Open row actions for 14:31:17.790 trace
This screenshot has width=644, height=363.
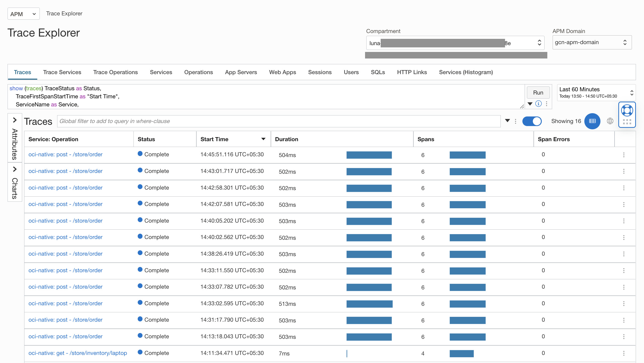click(624, 320)
